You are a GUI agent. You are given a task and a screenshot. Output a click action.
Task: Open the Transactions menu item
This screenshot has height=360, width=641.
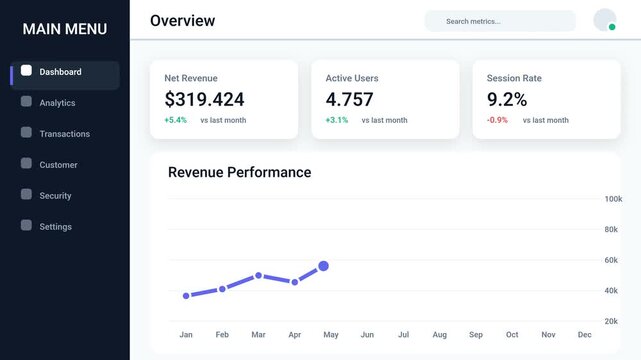(65, 134)
